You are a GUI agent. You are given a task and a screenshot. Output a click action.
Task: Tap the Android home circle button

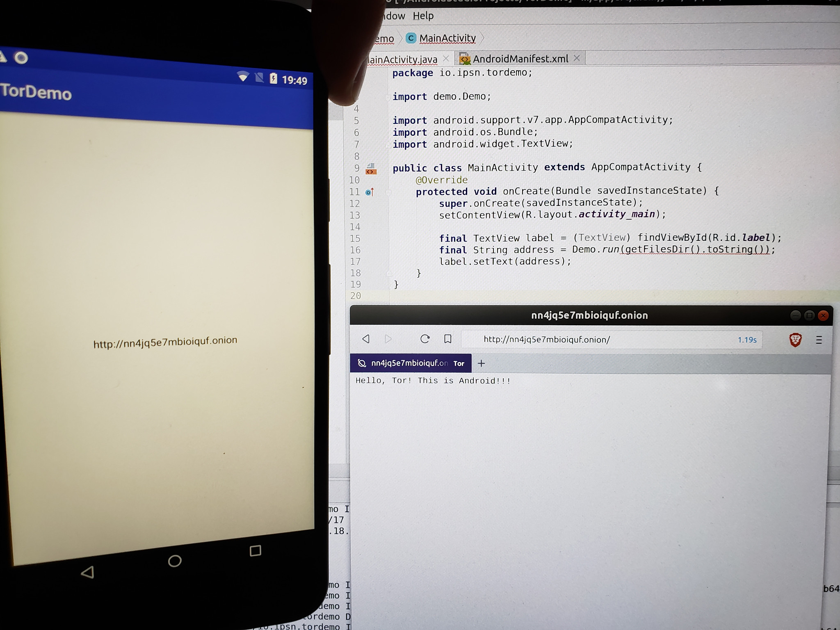[x=175, y=561]
